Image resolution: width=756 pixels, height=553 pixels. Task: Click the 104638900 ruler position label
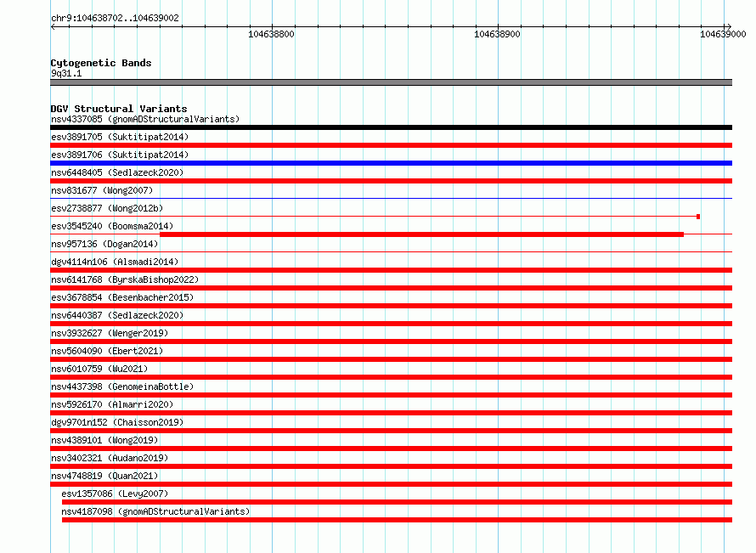click(x=497, y=34)
